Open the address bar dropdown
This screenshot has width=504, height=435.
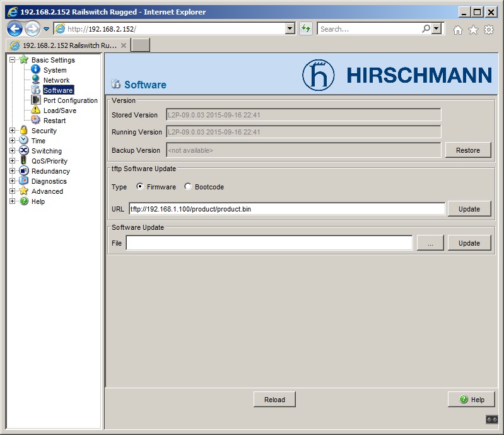click(290, 28)
